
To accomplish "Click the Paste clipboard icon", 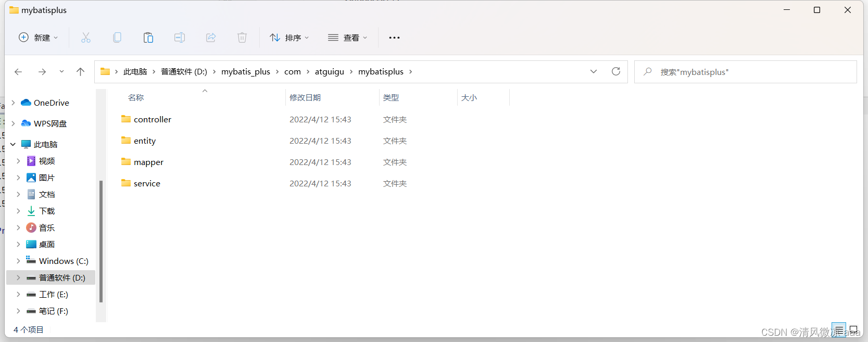I will [x=148, y=37].
